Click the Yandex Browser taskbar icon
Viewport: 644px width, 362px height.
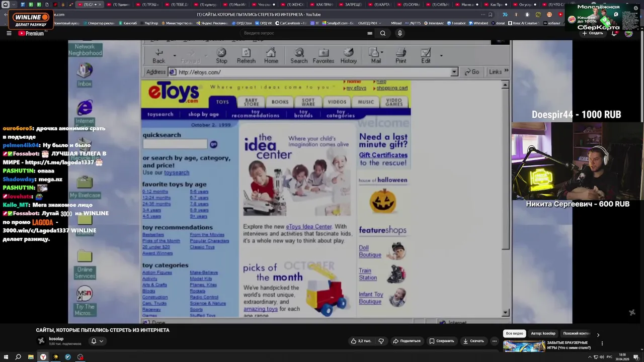click(43, 357)
